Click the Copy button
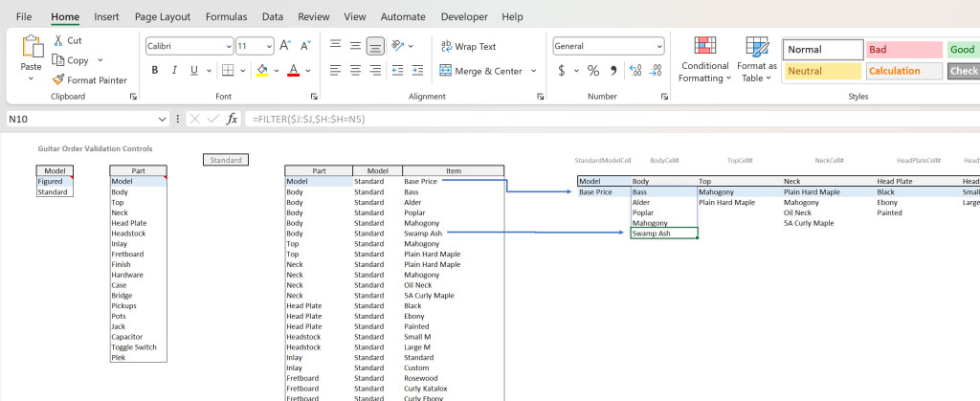The height and width of the screenshot is (401, 980). point(71,60)
